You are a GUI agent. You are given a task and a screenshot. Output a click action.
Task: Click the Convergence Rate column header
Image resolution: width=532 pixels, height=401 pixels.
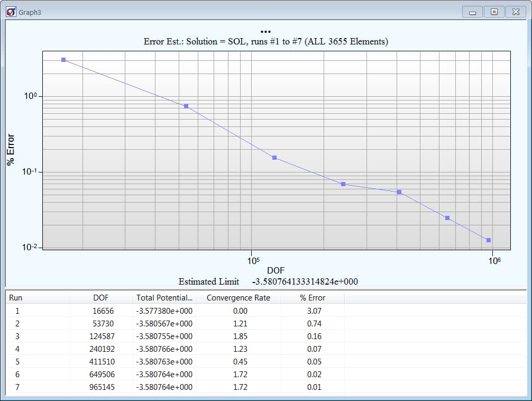(x=238, y=298)
